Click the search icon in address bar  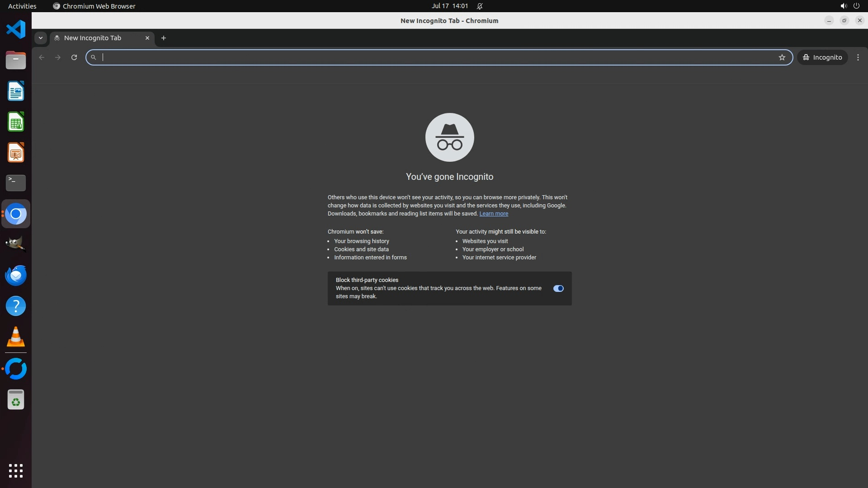pyautogui.click(x=94, y=57)
